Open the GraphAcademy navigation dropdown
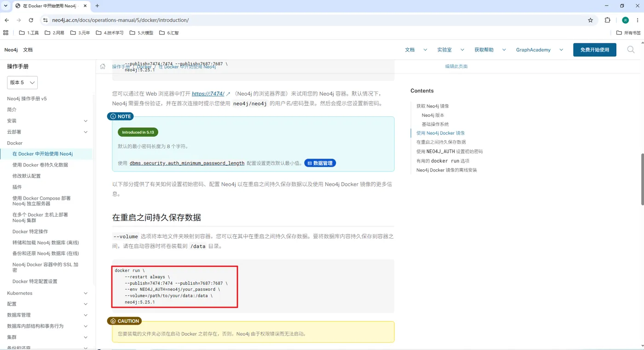 pyautogui.click(x=540, y=50)
